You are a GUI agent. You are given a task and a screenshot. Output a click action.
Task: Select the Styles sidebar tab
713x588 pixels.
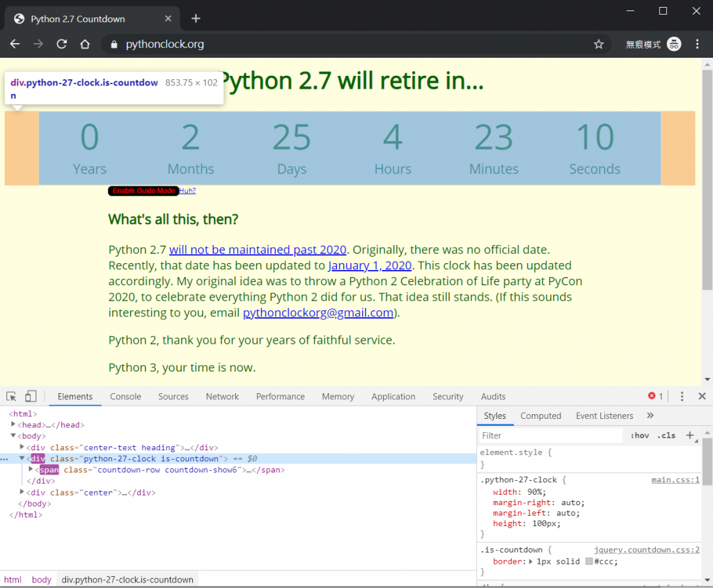[495, 416]
